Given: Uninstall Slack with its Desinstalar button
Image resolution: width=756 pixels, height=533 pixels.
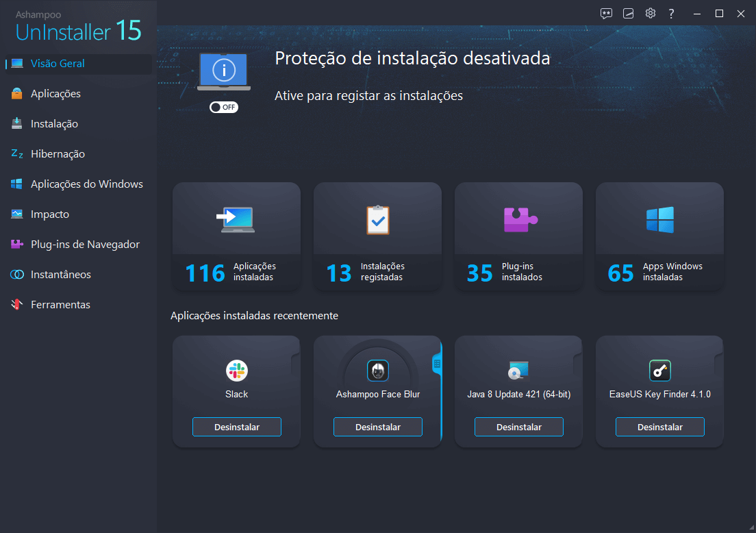Looking at the screenshot, I should 237,427.
